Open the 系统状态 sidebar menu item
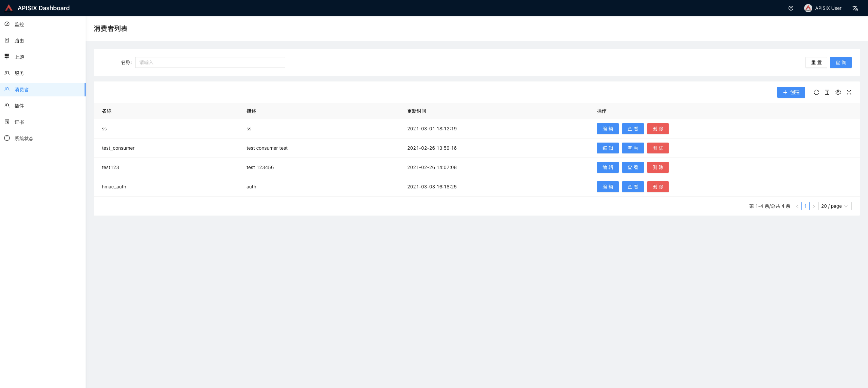Image resolution: width=868 pixels, height=388 pixels. pos(24,138)
